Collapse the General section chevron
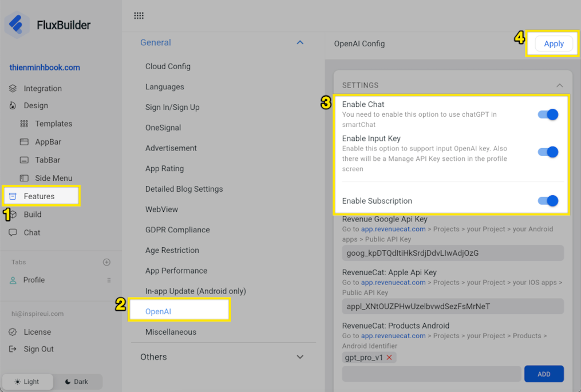 300,42
